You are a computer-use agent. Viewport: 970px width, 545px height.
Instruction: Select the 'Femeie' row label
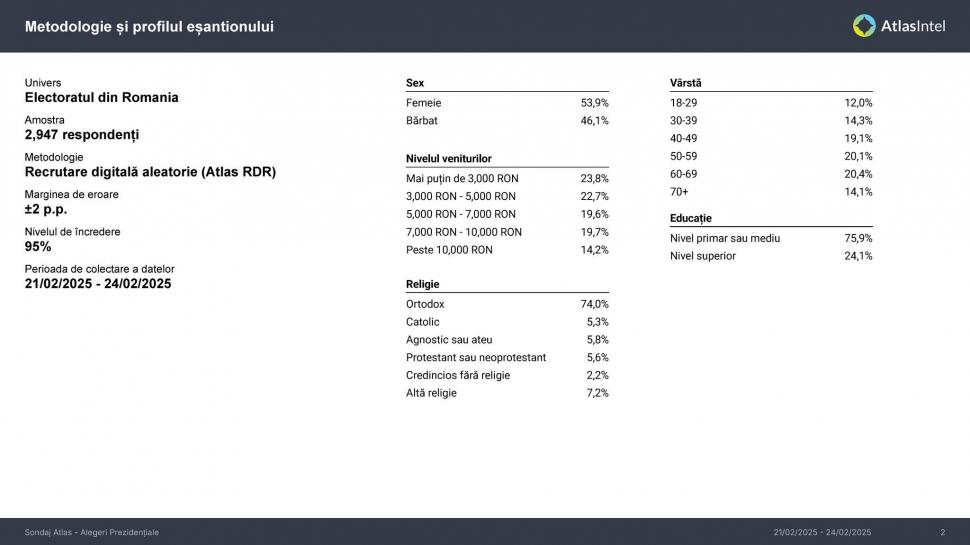(423, 103)
